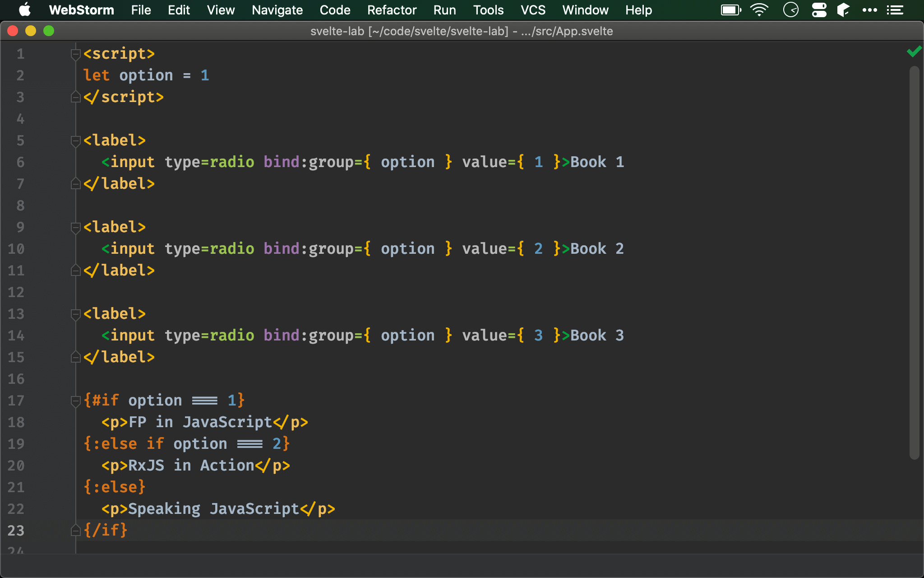Open the WebStorm application menu

tap(81, 10)
